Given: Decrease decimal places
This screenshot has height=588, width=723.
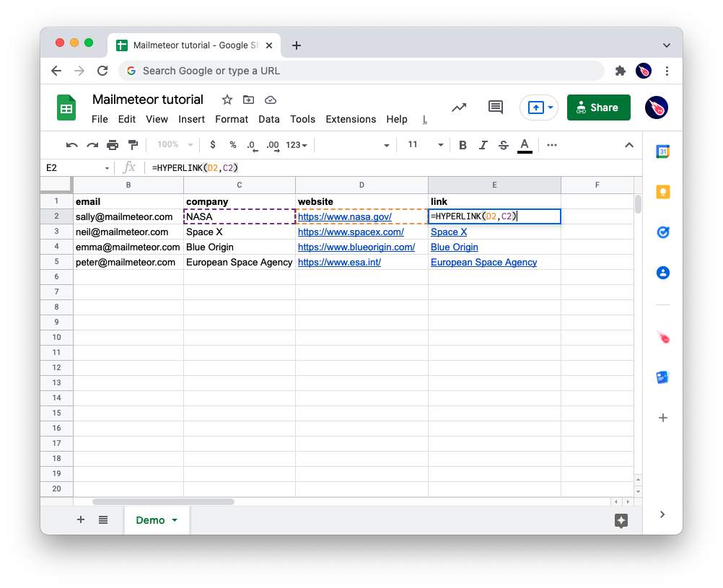Looking at the screenshot, I should (x=253, y=145).
